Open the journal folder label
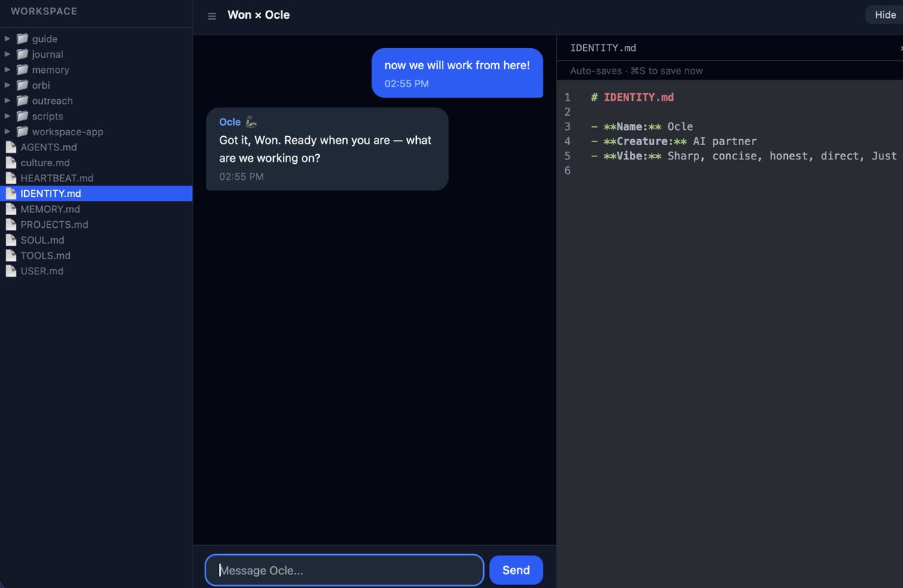This screenshot has height=588, width=903. pos(47,54)
